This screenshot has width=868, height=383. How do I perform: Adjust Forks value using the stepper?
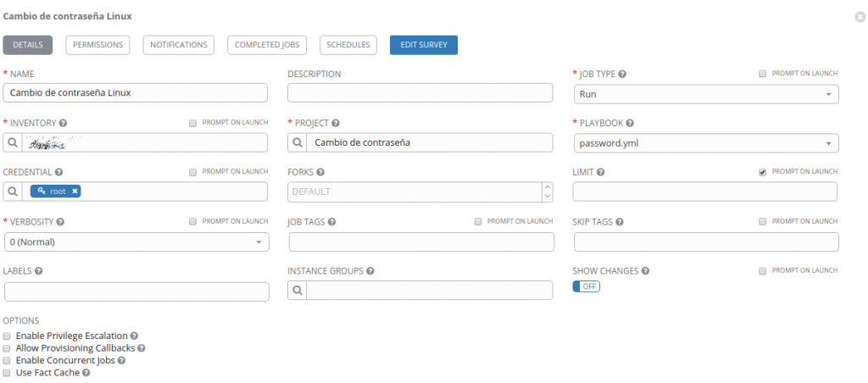pos(548,191)
